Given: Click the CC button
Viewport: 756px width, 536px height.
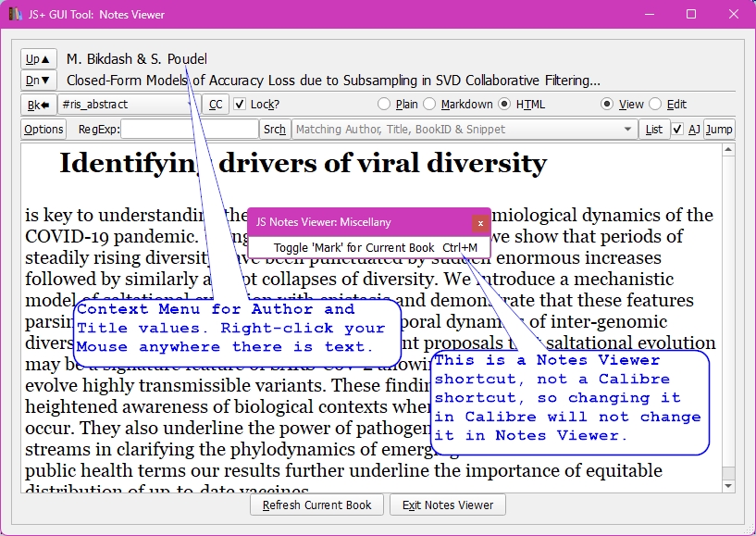Looking at the screenshot, I should (216, 105).
